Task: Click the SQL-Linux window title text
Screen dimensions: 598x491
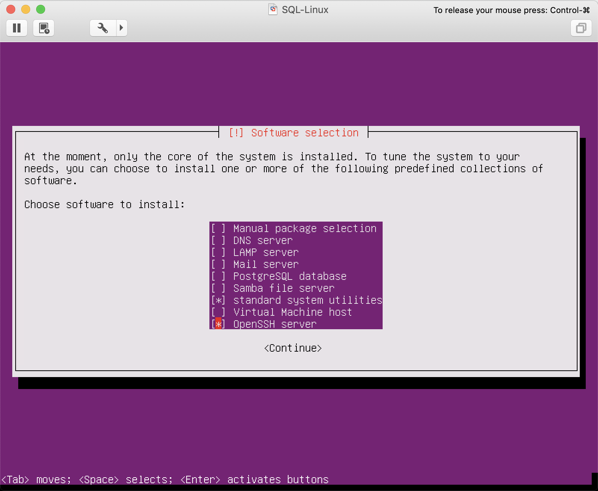Action: pyautogui.click(x=305, y=10)
